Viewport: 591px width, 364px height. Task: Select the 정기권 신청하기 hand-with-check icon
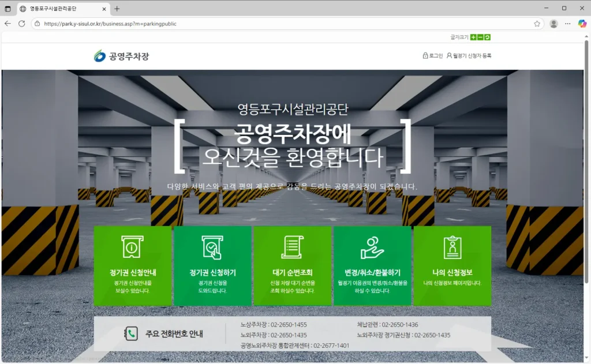tap(213, 248)
